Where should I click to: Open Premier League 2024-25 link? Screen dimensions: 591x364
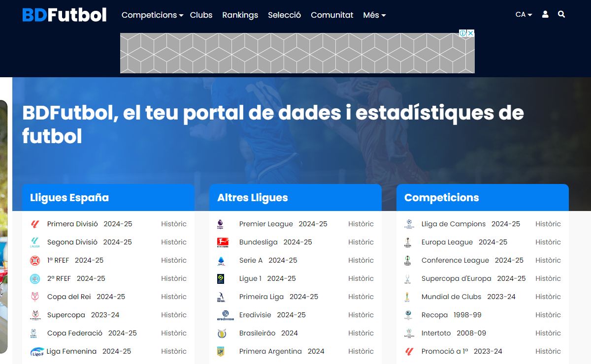coord(283,224)
